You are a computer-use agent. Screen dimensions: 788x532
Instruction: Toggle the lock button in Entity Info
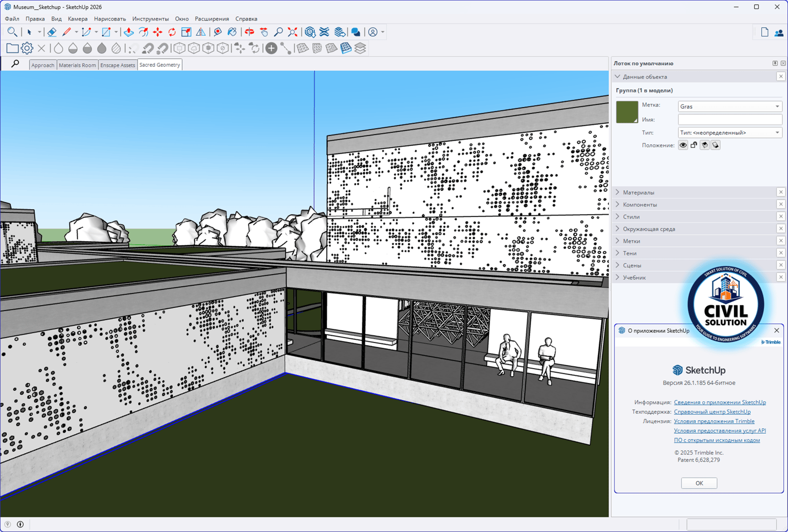click(694, 145)
